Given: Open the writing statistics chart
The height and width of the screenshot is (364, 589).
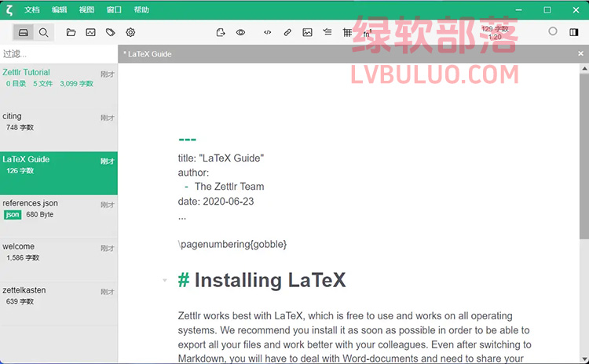Looking at the screenshot, I should (90, 32).
